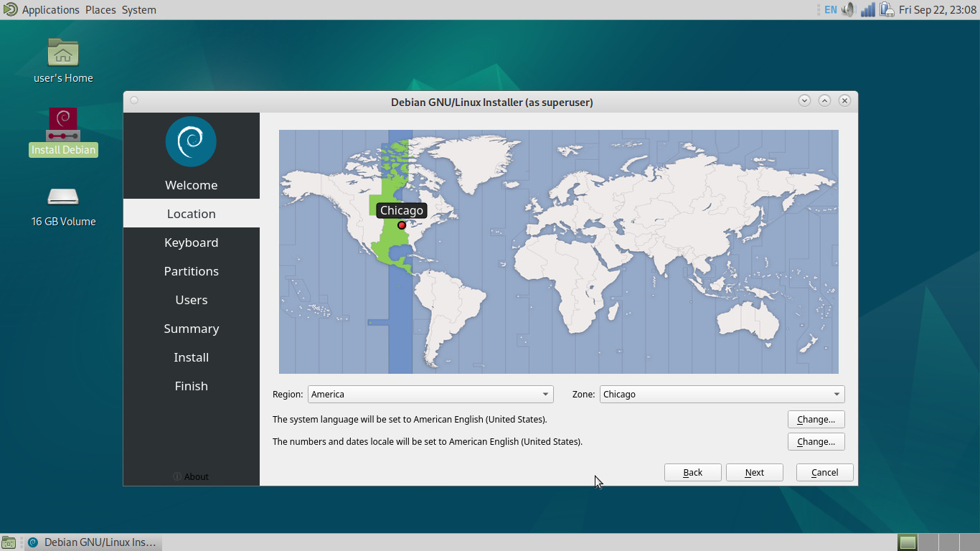Image resolution: width=980 pixels, height=551 pixels.
Task: Open the user's Home desktop folder icon
Action: [63, 53]
